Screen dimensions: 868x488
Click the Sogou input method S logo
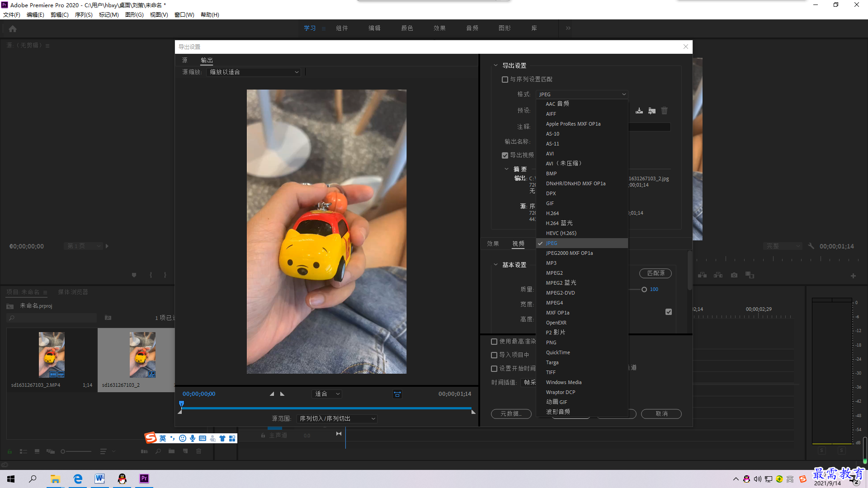pyautogui.click(x=151, y=438)
